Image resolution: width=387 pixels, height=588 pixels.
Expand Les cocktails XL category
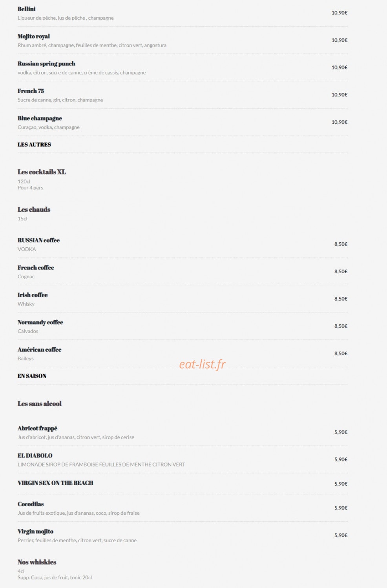point(42,172)
